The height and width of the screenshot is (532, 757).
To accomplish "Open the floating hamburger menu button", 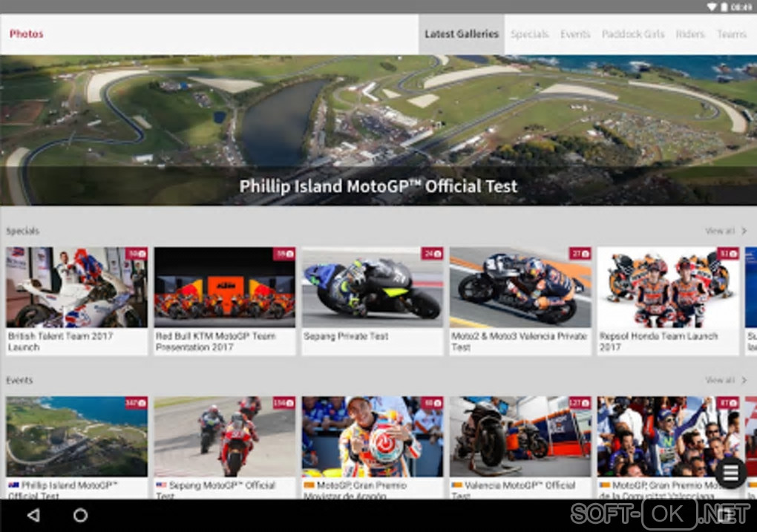I will (730, 473).
